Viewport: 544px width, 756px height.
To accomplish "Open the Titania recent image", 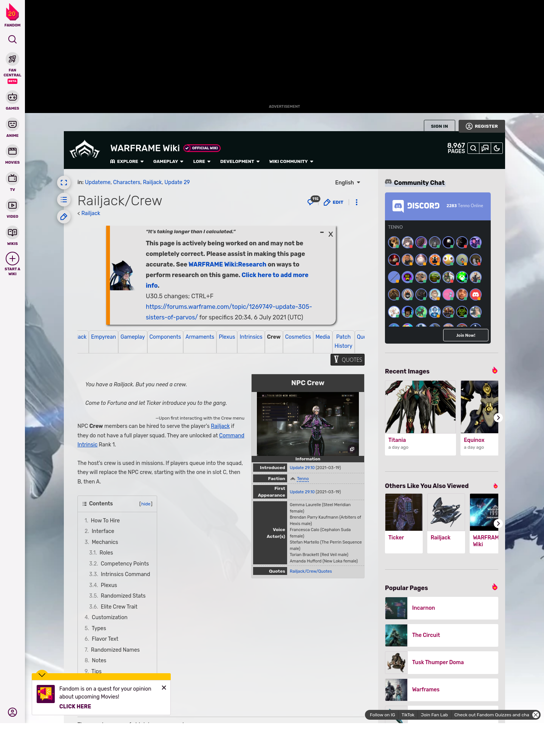I will tap(420, 407).
